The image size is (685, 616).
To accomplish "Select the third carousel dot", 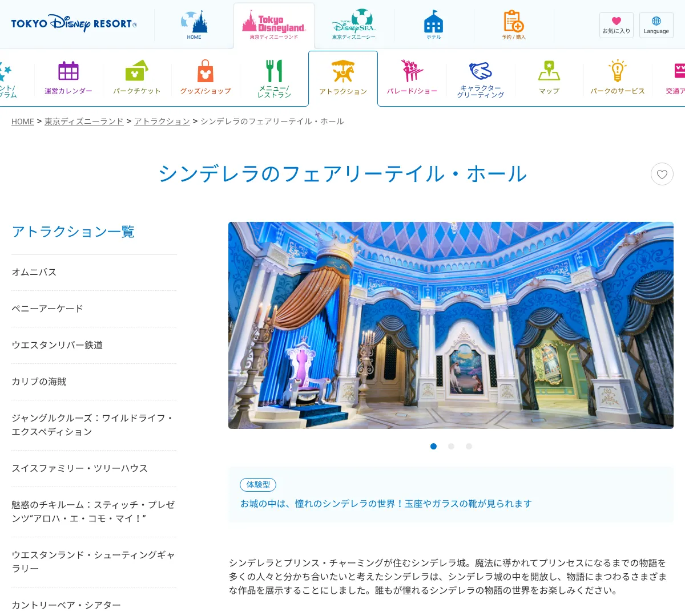I will [x=469, y=447].
